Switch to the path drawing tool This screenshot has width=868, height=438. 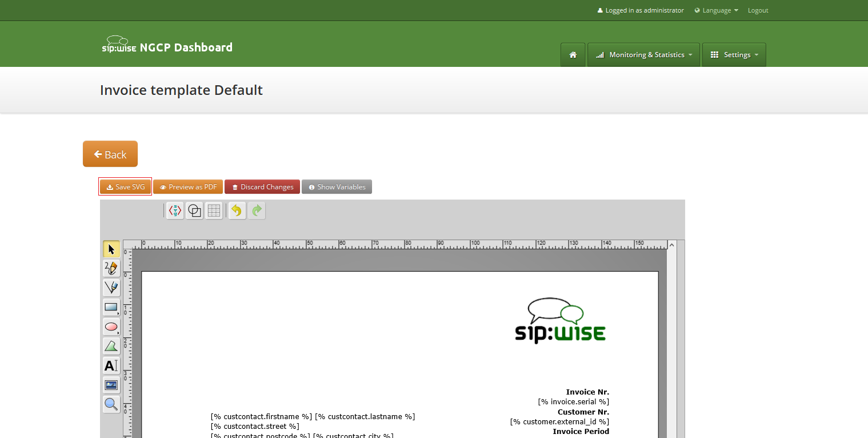[x=111, y=288]
